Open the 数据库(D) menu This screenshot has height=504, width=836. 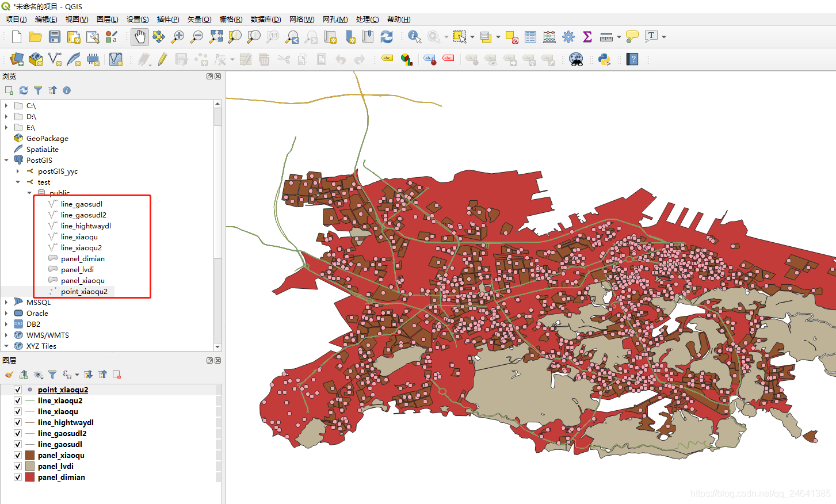265,19
